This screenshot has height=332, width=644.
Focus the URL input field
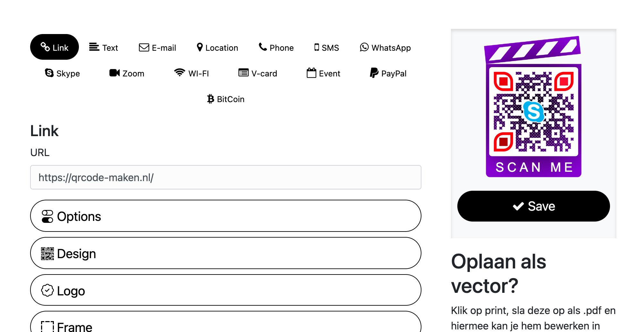click(x=225, y=177)
